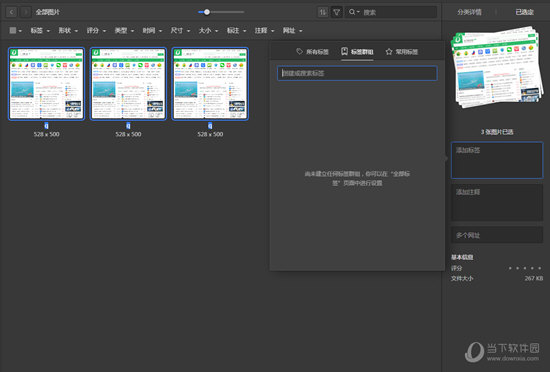Expand the 时间 filter dropdown
Viewport: 550px width, 372px height.
pos(152,31)
